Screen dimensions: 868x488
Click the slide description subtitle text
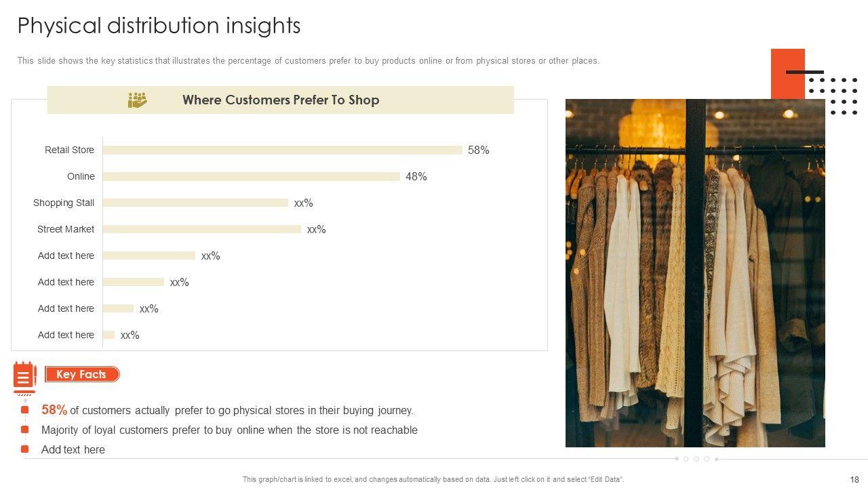[x=308, y=61]
